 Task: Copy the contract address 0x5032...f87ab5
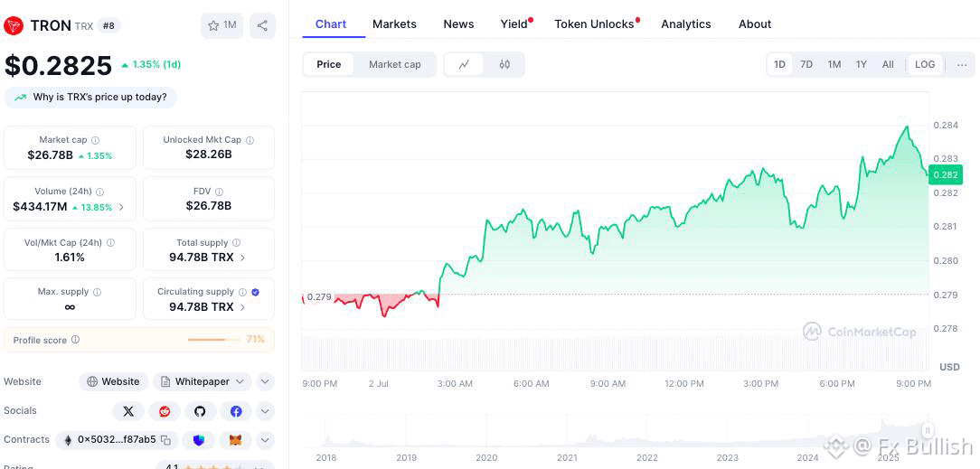tap(165, 440)
